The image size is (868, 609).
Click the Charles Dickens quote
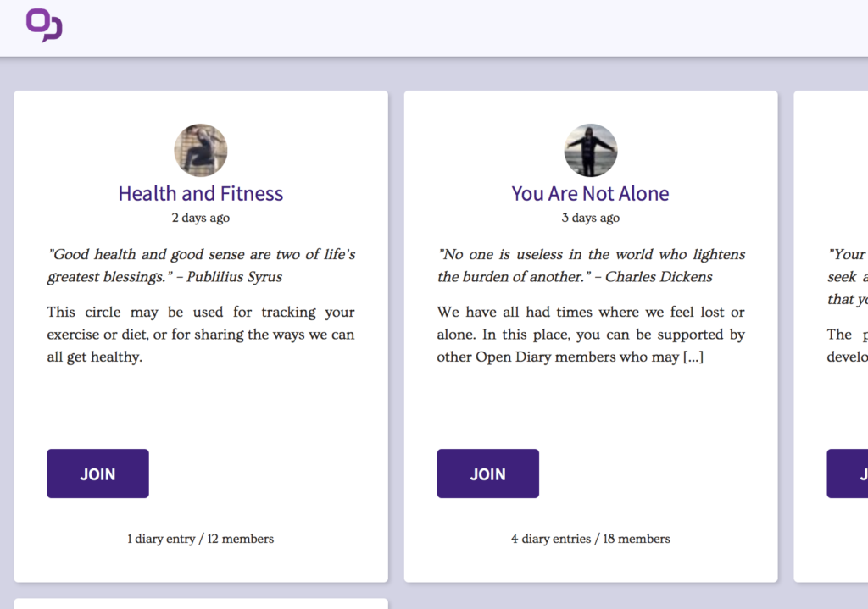tap(591, 265)
